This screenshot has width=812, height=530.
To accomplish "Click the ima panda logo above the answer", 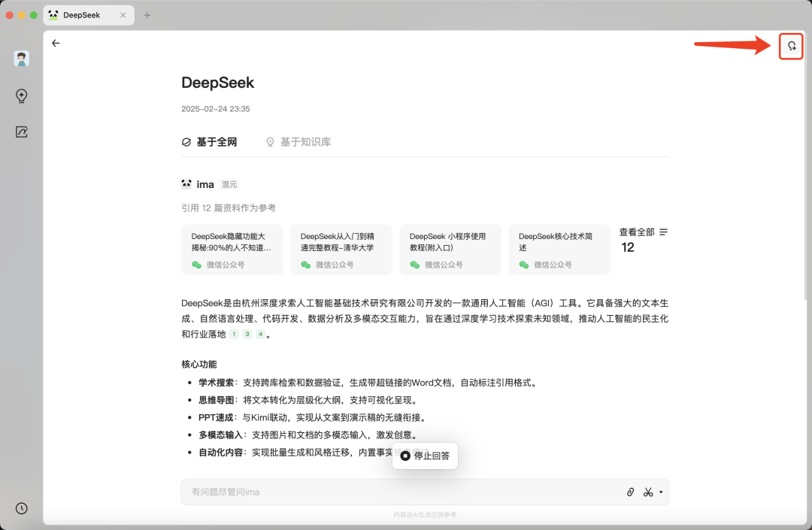I will coord(186,184).
